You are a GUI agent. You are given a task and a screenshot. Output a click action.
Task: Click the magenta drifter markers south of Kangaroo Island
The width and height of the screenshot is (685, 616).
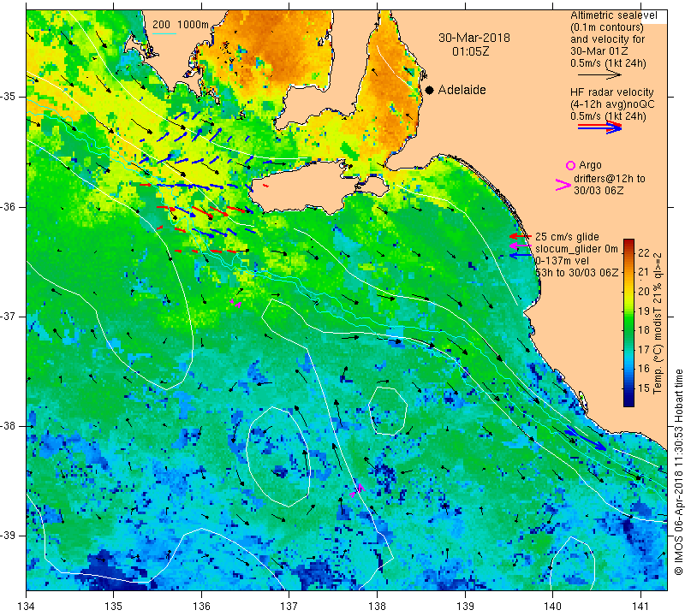pos(236,304)
